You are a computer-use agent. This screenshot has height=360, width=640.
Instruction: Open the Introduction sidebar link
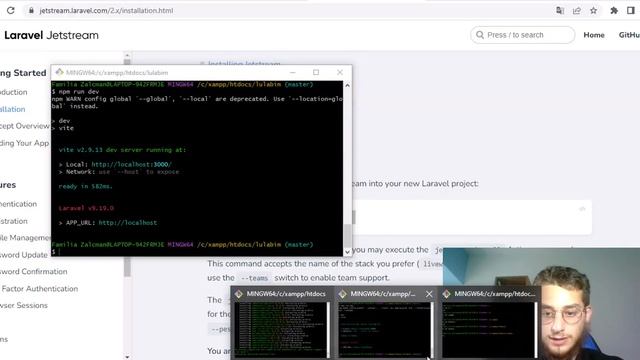point(13,92)
